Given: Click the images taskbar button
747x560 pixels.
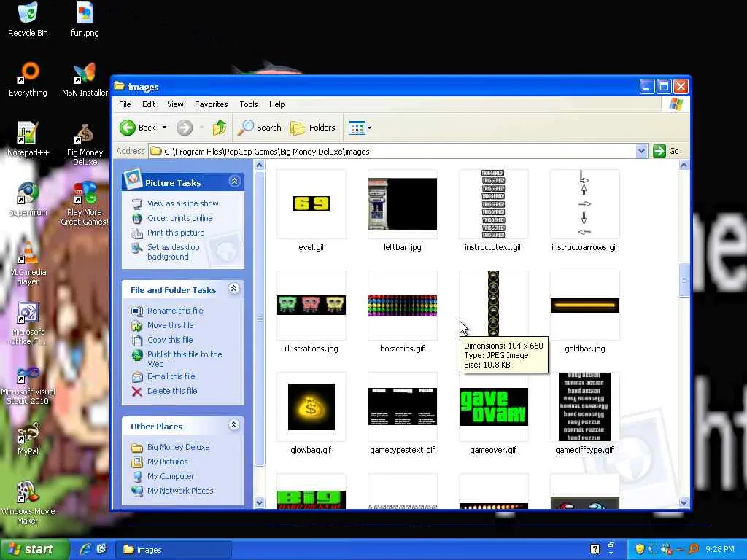Looking at the screenshot, I should click(174, 550).
